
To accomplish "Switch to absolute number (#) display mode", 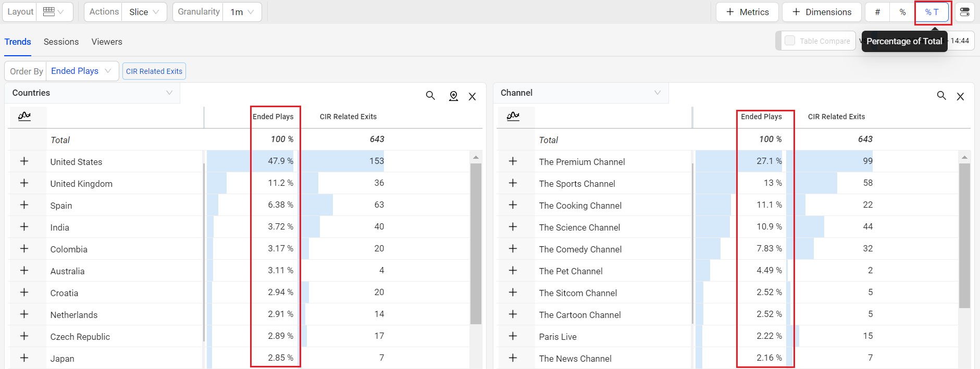I will tap(877, 12).
